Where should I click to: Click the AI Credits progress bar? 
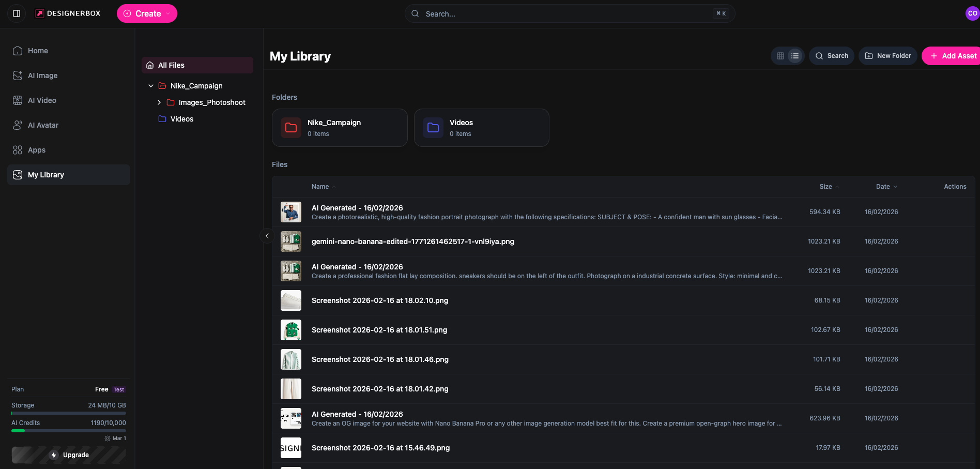(x=68, y=430)
